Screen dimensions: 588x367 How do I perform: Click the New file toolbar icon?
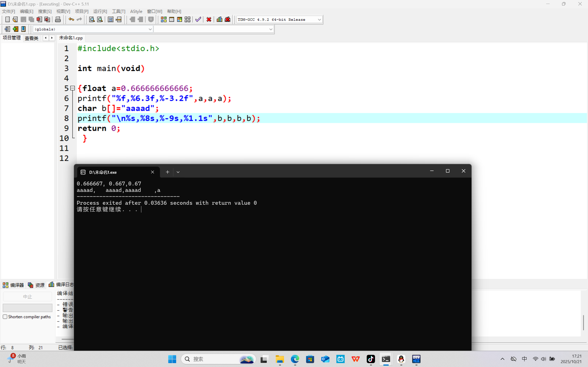pyautogui.click(x=8, y=20)
